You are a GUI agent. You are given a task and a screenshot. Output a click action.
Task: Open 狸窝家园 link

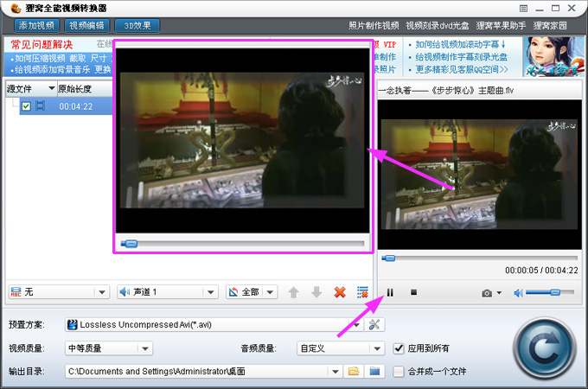550,25
